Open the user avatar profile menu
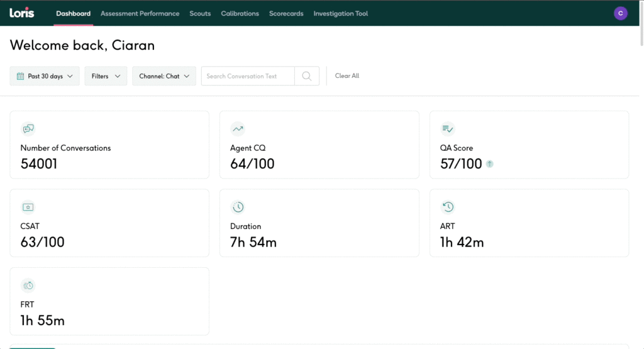 (621, 13)
